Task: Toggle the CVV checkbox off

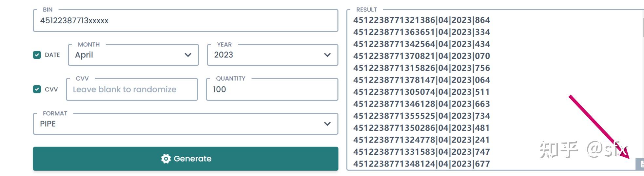Action: click(x=37, y=89)
